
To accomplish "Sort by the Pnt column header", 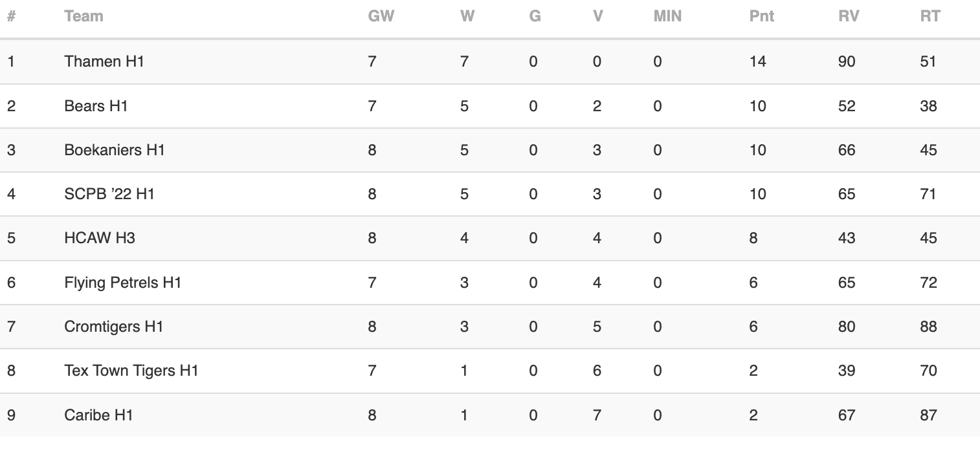I will (762, 17).
